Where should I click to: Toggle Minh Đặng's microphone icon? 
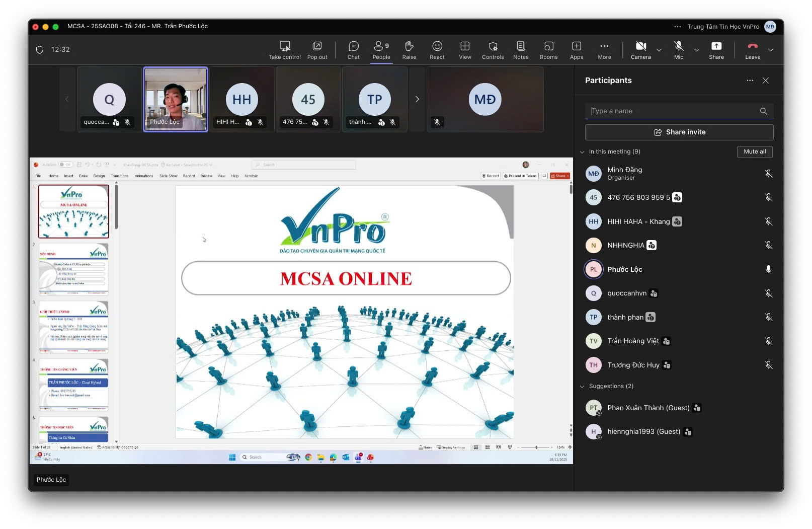pyautogui.click(x=768, y=174)
